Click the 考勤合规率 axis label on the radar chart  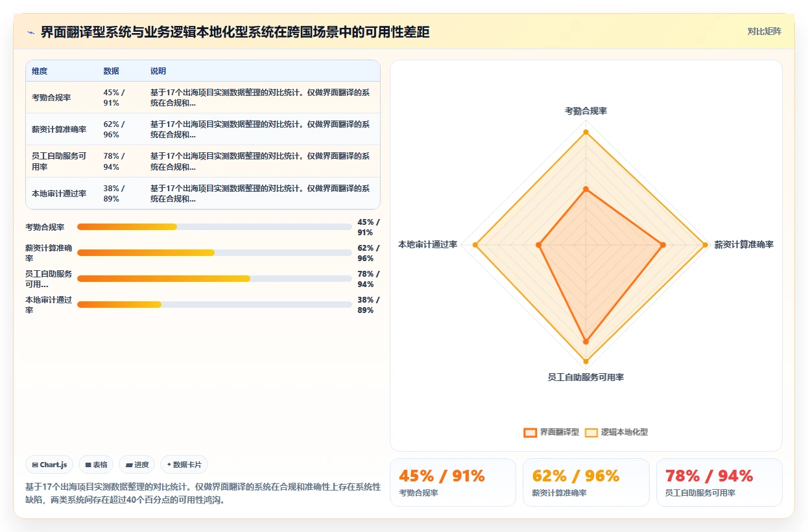pos(586,111)
